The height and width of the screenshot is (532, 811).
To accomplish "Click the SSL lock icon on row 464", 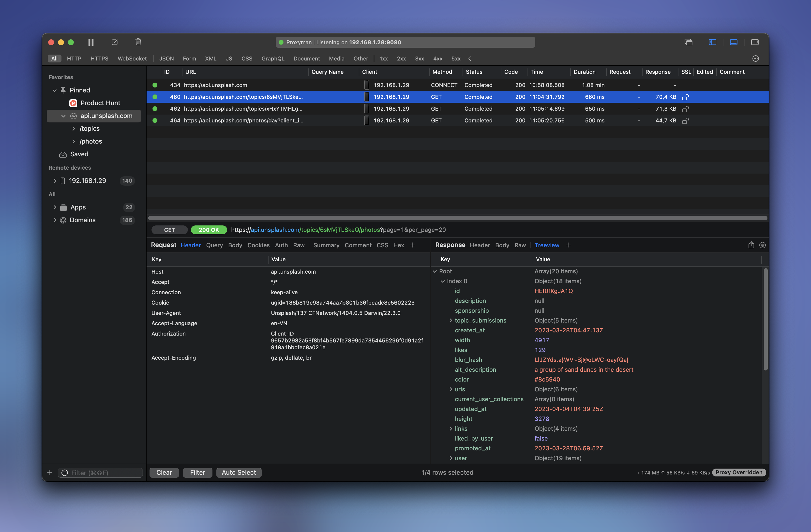I will pos(685,120).
